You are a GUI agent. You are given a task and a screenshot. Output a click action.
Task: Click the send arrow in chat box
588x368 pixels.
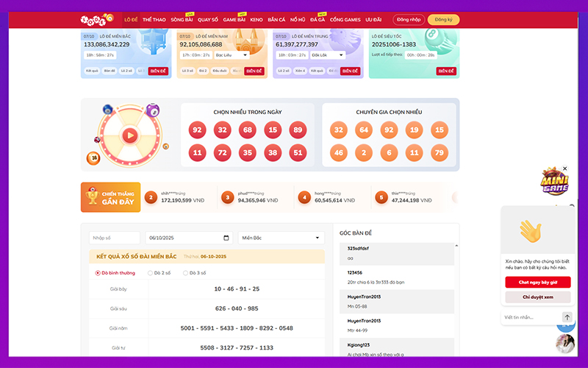click(x=566, y=317)
